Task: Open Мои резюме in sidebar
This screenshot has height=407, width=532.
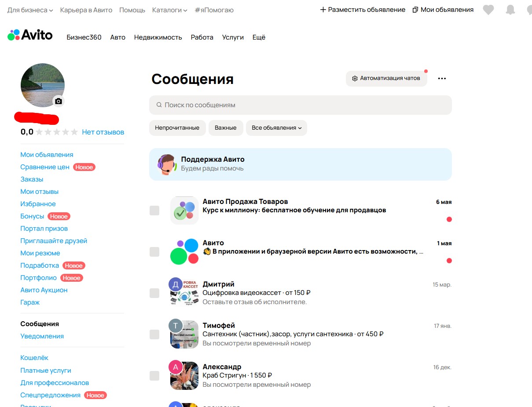Action: (40, 253)
